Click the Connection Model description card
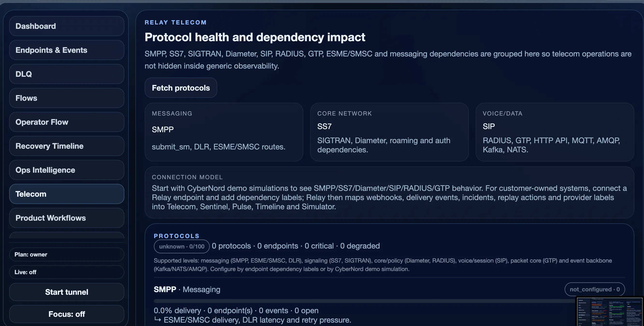The width and height of the screenshot is (644, 326). 389,192
